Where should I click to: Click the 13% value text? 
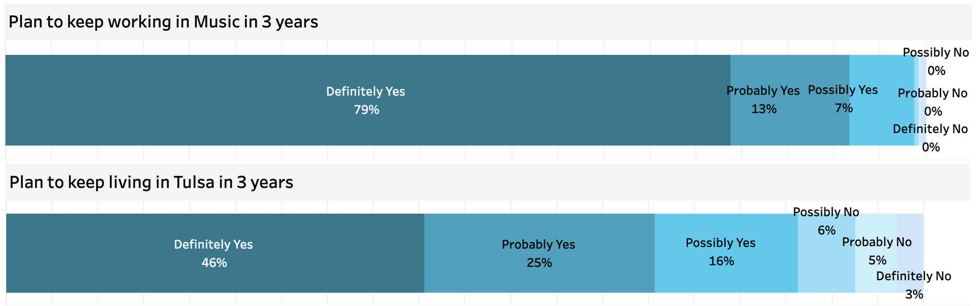click(764, 109)
